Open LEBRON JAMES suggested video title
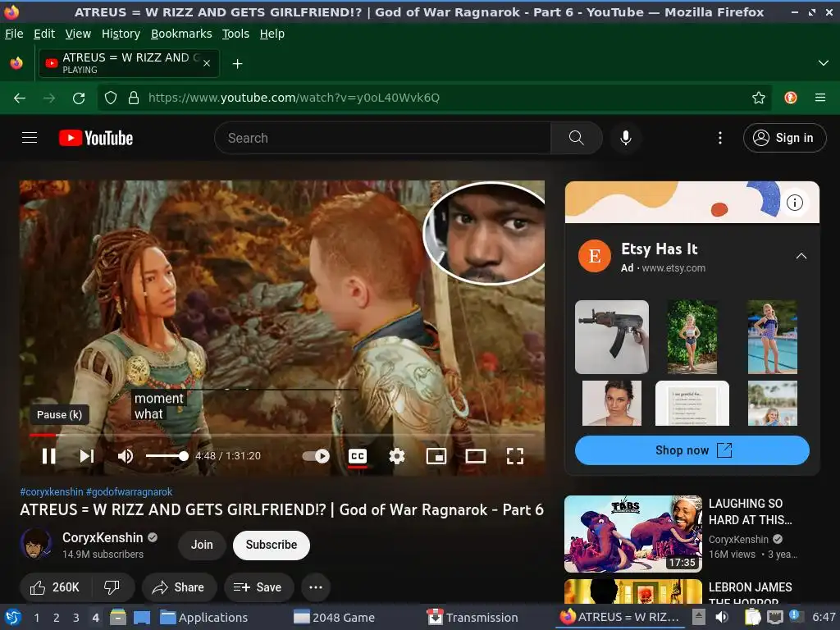This screenshot has height=630, width=840. (750, 594)
